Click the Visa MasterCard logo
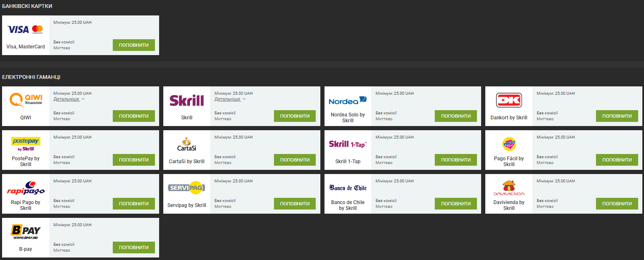The width and height of the screenshot is (644, 260). pyautogui.click(x=25, y=29)
